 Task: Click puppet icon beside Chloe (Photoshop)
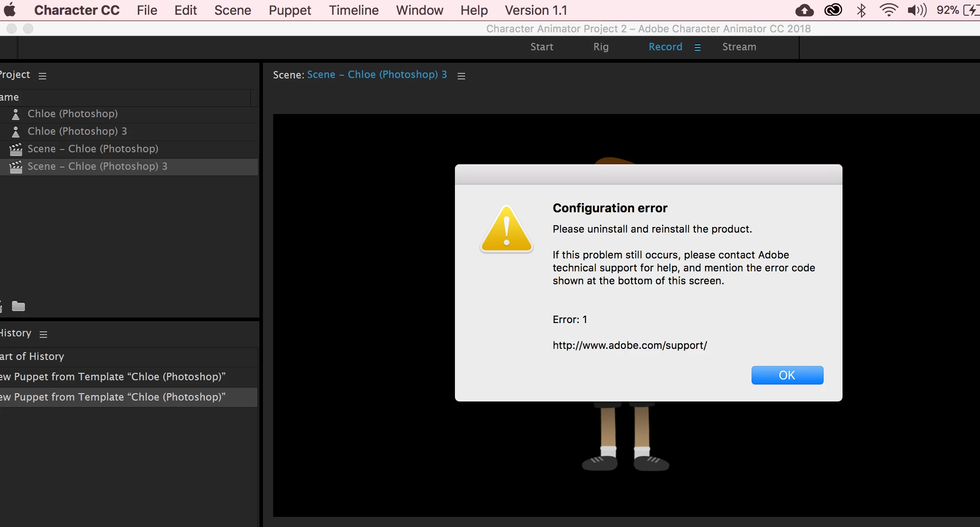[16, 114]
